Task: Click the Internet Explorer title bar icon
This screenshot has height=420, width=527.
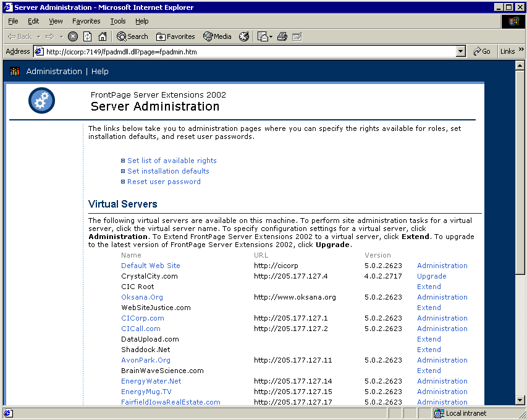Action: [8, 7]
